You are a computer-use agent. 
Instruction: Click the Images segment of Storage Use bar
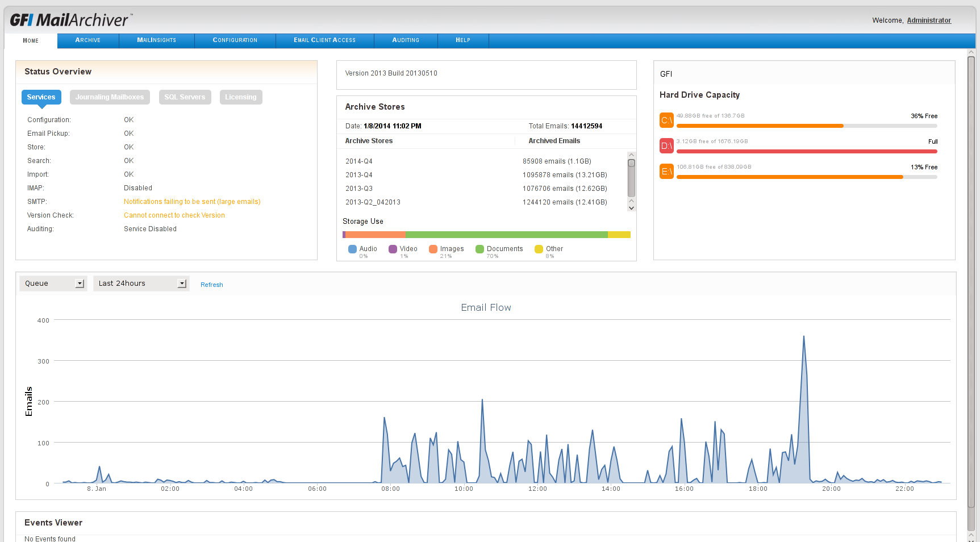pos(376,235)
